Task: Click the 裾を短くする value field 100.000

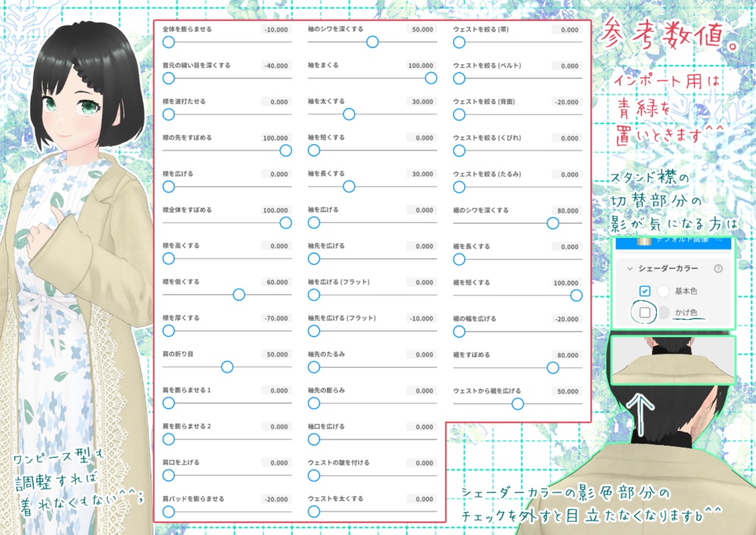Action: pos(567,283)
